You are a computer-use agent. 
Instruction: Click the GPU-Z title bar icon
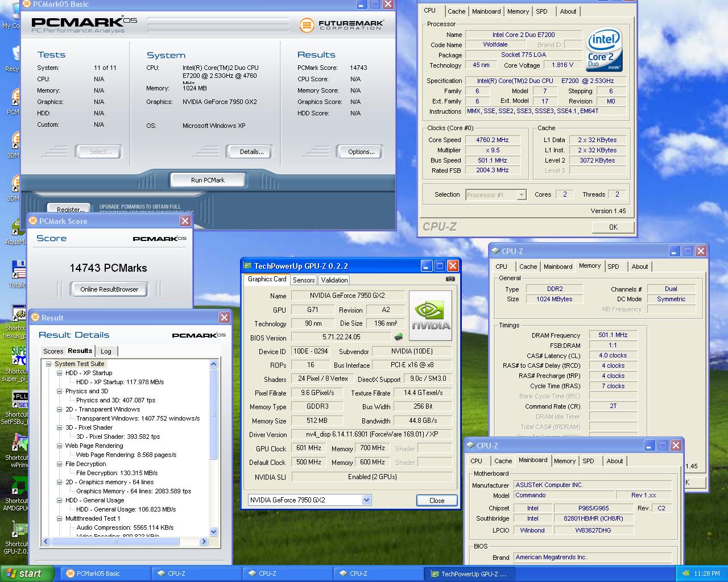[x=247, y=265]
